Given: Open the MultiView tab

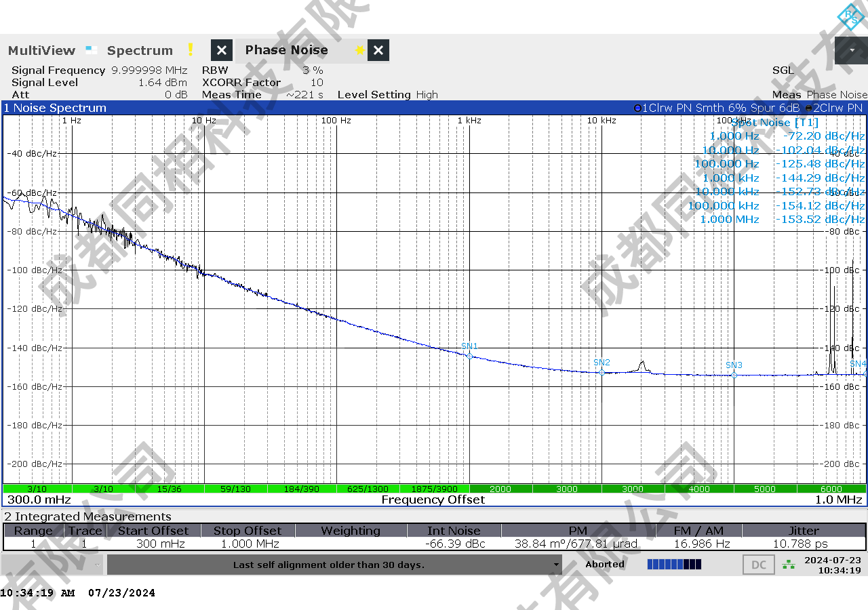Looking at the screenshot, I should click(x=42, y=51).
